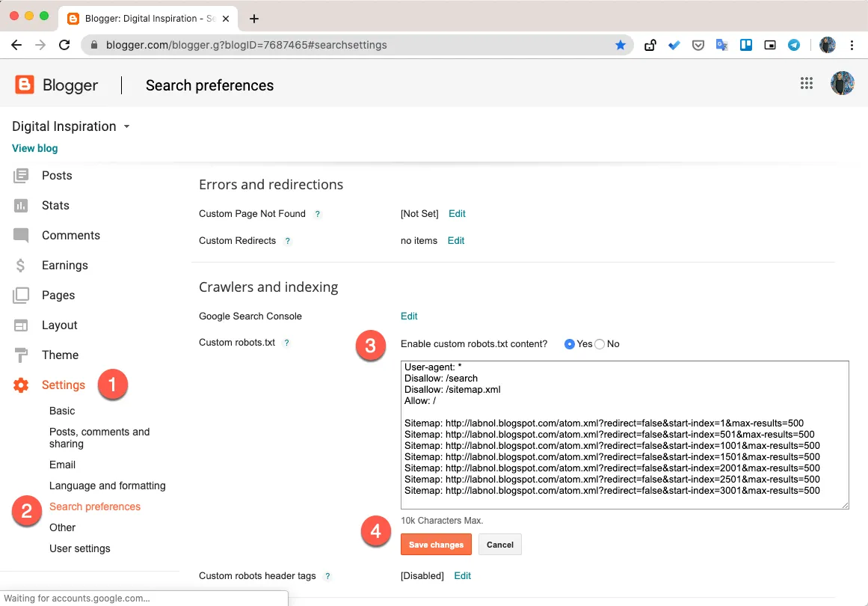Expand the Digital Inspiration blog dropdown

pos(127,126)
